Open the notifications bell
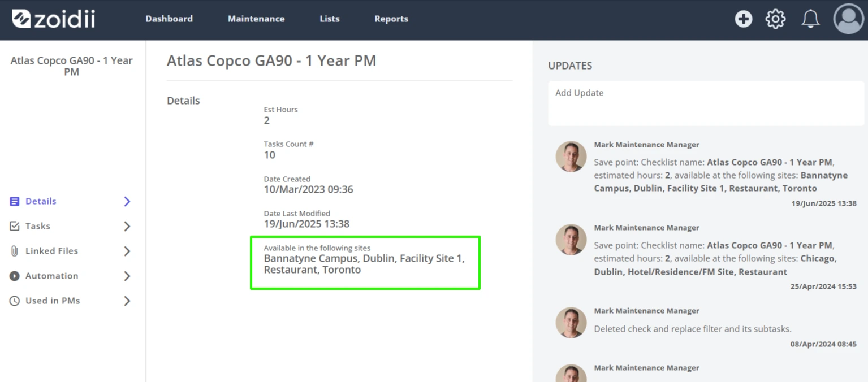The width and height of the screenshot is (868, 382). coord(810,19)
